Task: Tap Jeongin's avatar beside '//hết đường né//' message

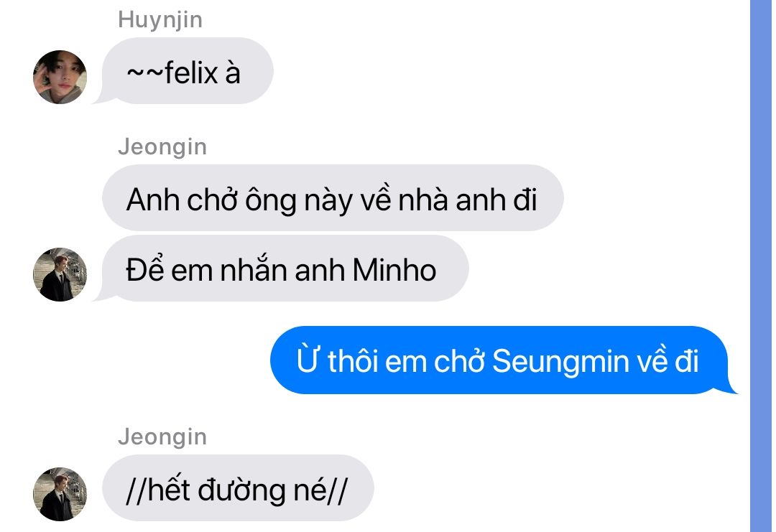Action: [x=60, y=494]
